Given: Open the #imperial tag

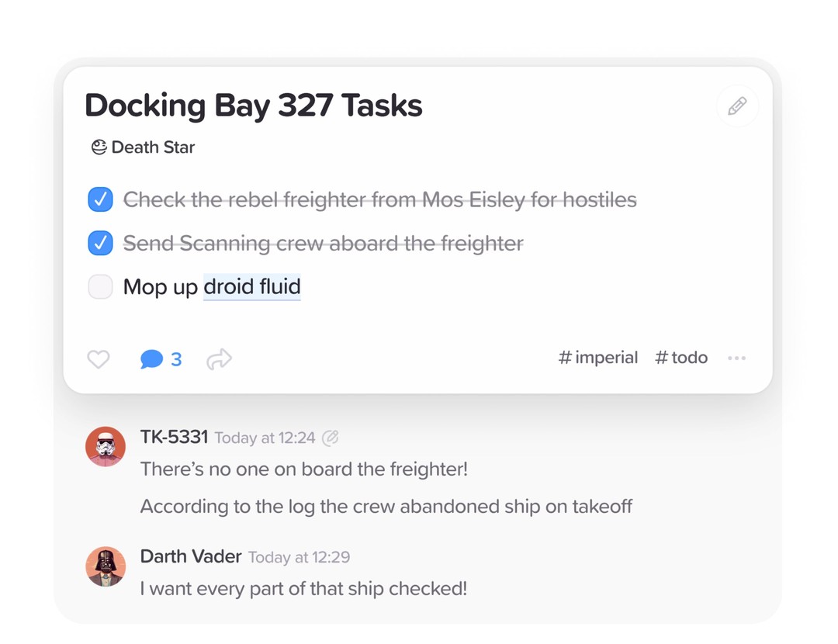Looking at the screenshot, I should click(x=597, y=358).
